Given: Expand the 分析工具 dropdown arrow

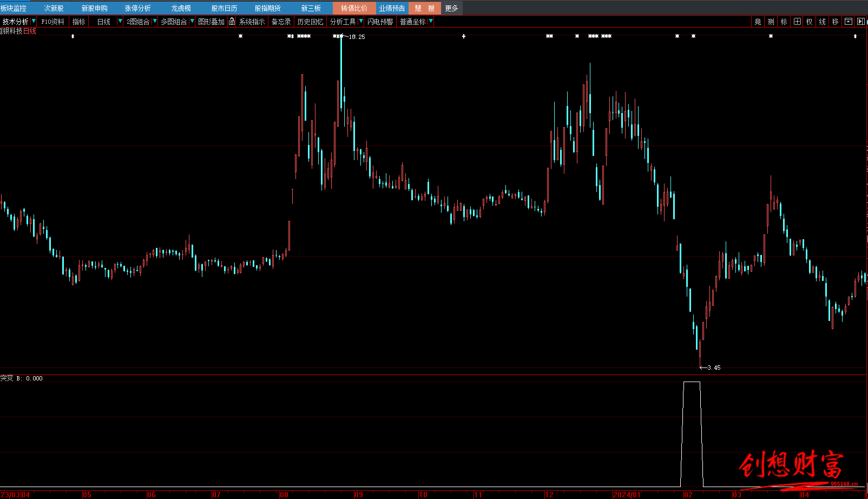Looking at the screenshot, I should point(361,21).
